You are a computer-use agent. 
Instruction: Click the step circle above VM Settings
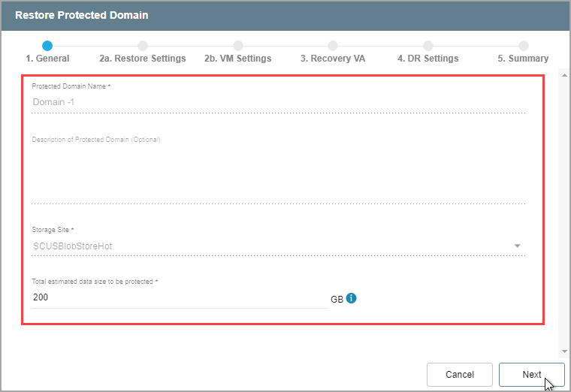238,46
